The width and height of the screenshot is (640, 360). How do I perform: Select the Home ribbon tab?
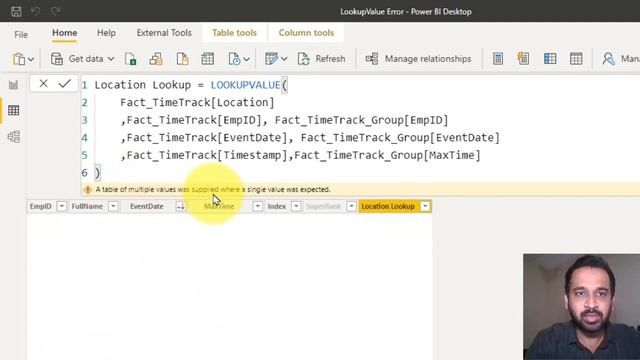pos(64,33)
